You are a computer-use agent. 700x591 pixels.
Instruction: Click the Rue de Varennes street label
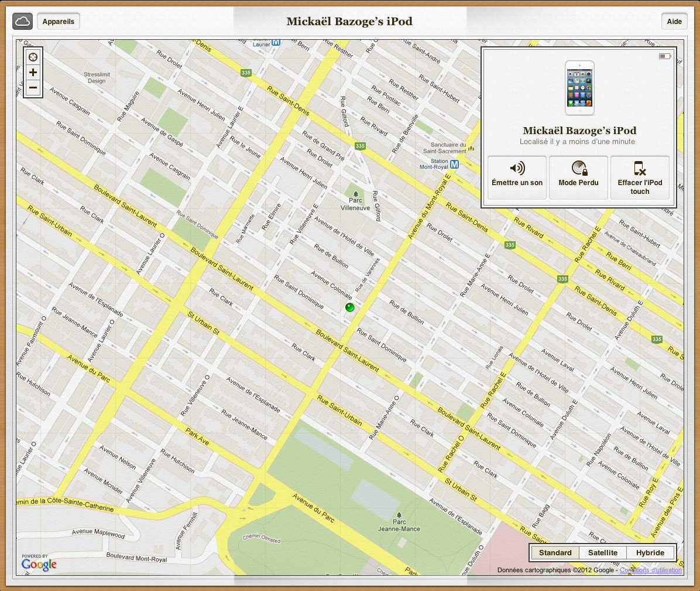point(368,275)
